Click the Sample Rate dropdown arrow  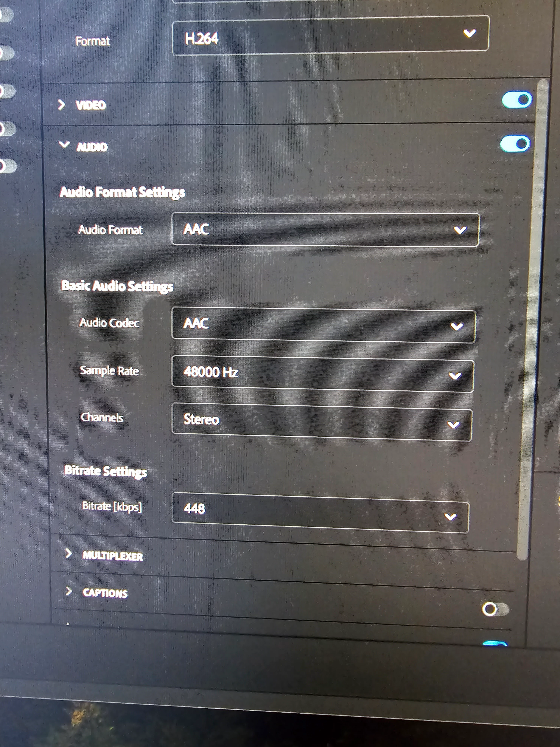coord(455,376)
